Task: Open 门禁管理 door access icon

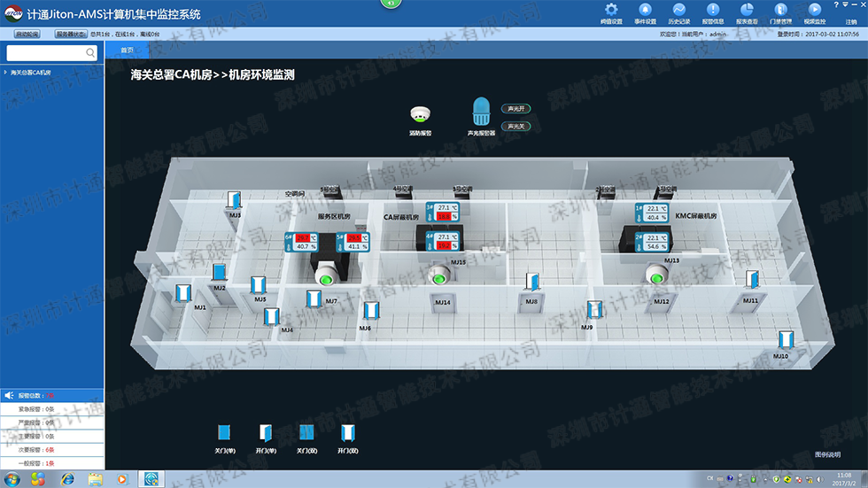Action: pos(780,11)
